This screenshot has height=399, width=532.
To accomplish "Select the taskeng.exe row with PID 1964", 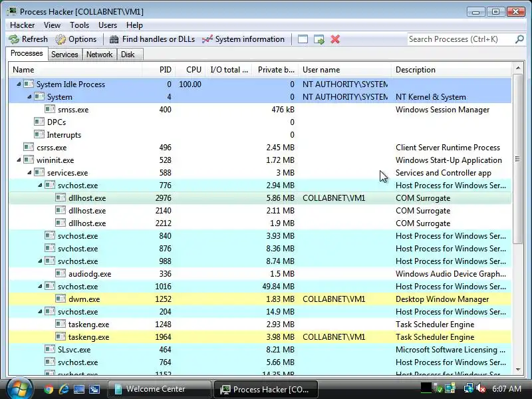I will (260, 337).
